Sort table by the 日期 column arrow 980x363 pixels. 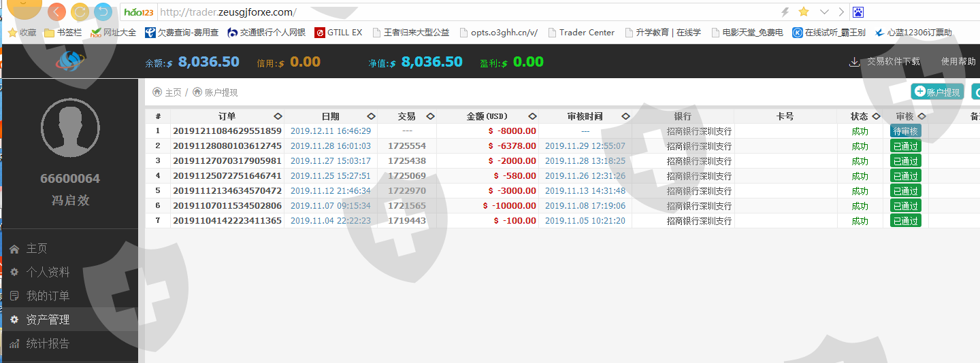coord(371,116)
